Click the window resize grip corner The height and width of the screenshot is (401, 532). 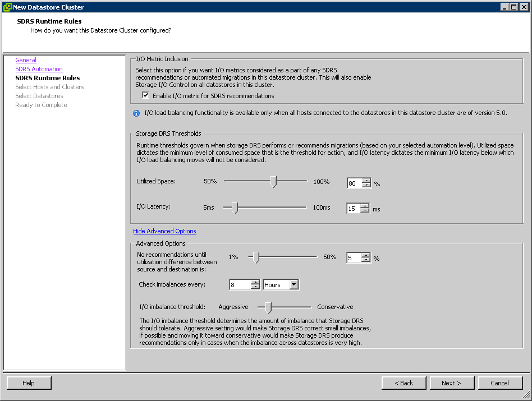click(526, 394)
